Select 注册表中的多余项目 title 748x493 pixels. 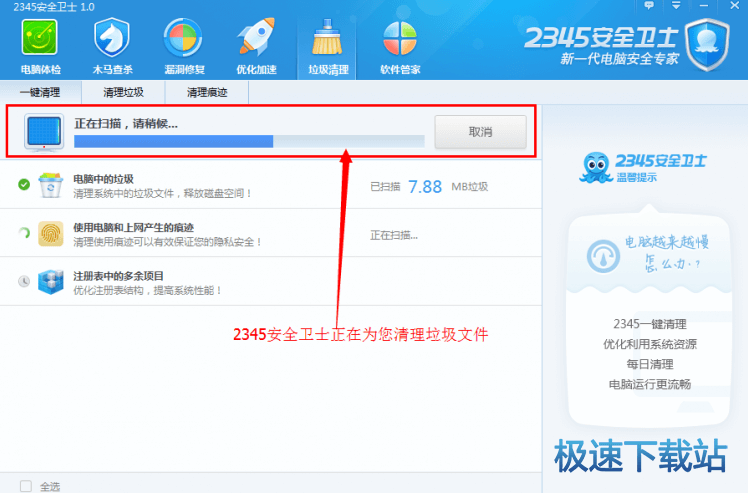[118, 276]
